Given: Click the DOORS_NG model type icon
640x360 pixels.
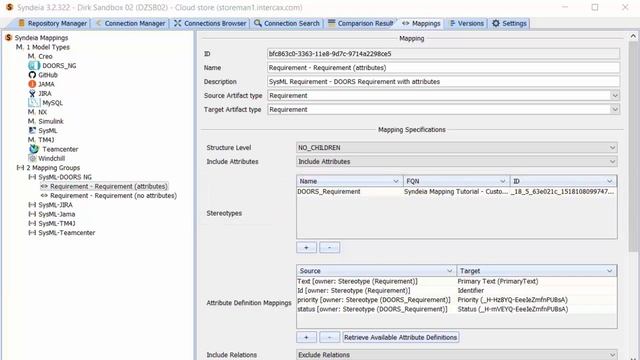Looking at the screenshot, I should 34,66.
